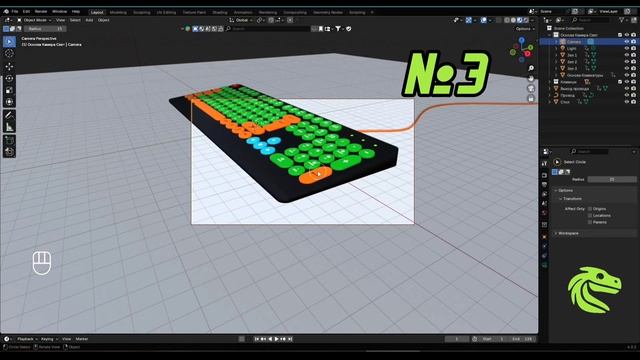Open the Playback dropdown in timeline
Image resolution: width=640 pixels, height=360 pixels.
[27, 339]
